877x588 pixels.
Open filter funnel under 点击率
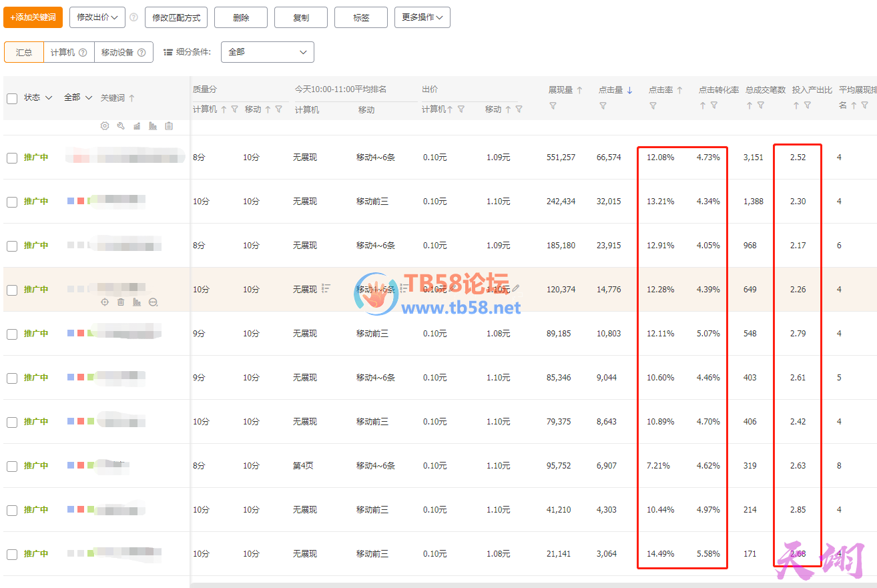point(653,105)
